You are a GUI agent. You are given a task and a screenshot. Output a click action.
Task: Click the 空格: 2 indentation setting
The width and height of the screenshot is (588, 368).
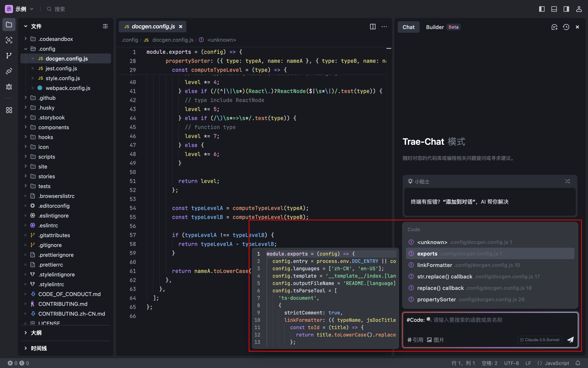click(x=489, y=363)
